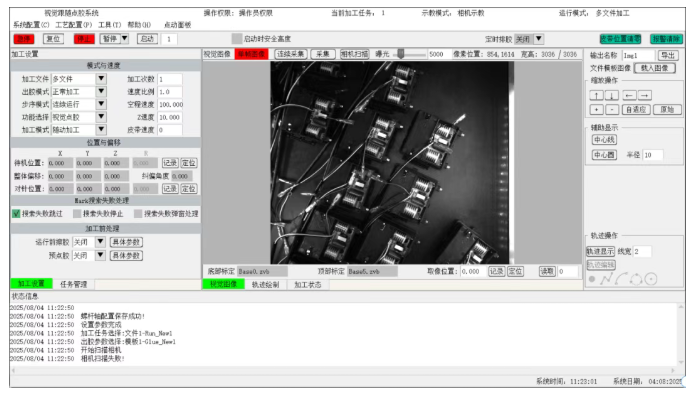Toggle the 中心线 center line display
Viewport: 693px width, 397px height.
pyautogui.click(x=604, y=140)
